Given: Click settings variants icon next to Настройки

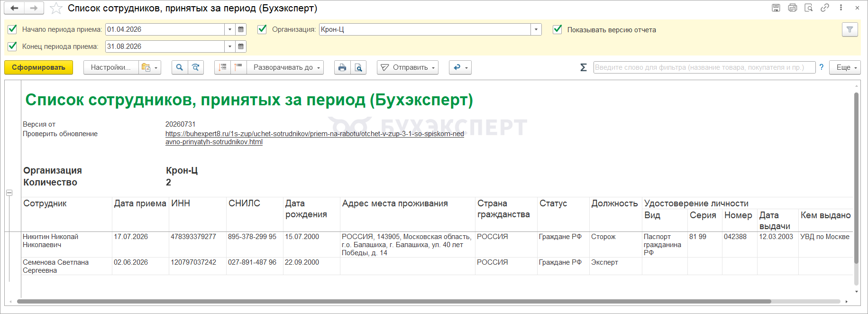Looking at the screenshot, I should (149, 67).
